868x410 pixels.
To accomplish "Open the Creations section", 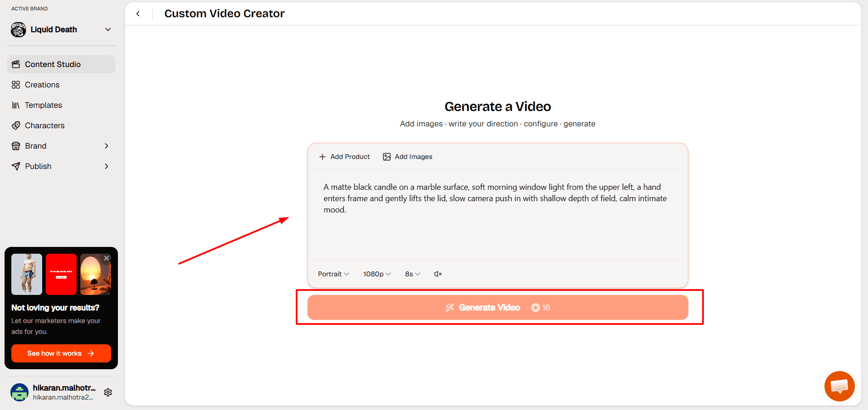I will point(61,85).
